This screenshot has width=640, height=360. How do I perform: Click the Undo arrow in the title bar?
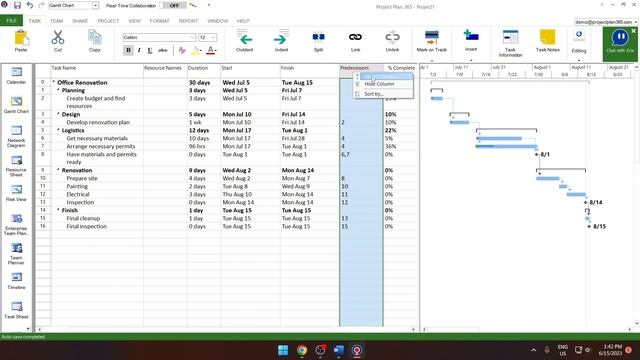(29, 5)
